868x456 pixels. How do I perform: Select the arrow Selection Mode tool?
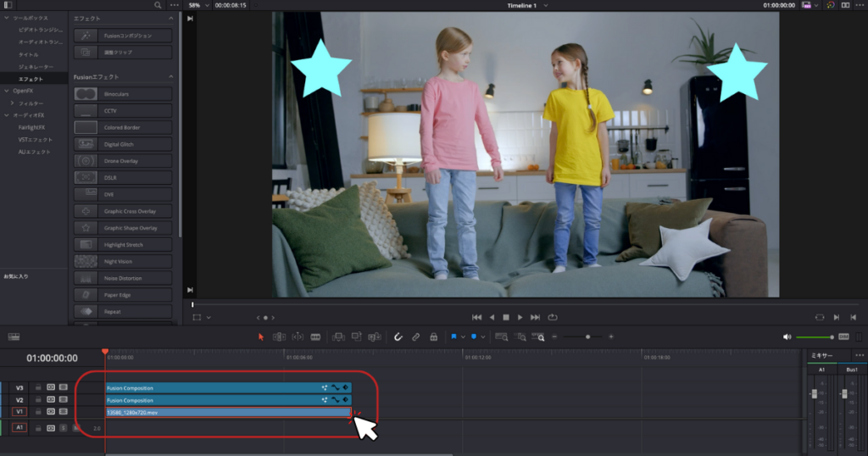[x=261, y=336]
